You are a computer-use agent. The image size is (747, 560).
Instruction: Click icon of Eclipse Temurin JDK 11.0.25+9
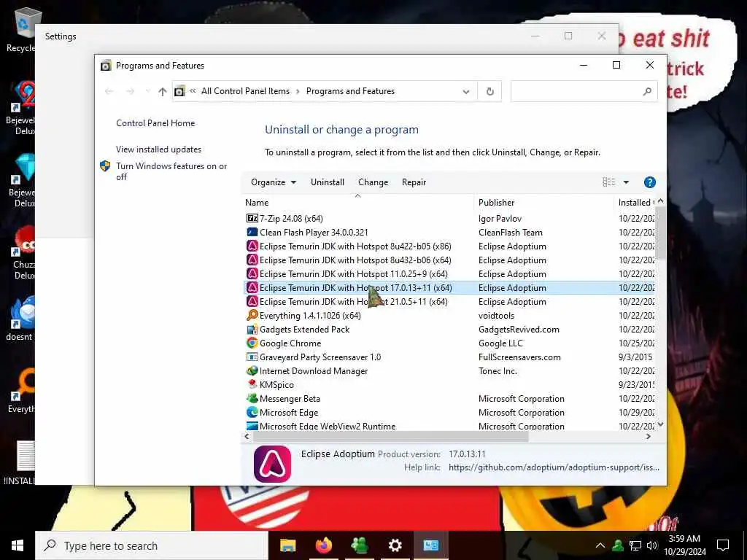click(x=252, y=274)
